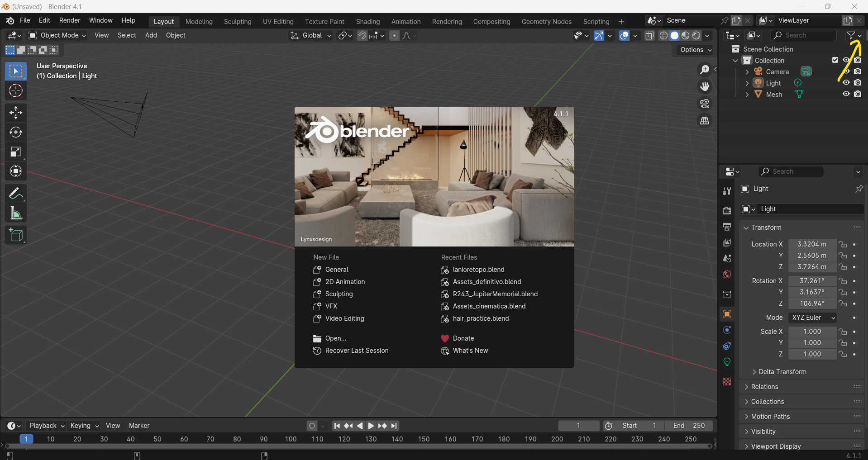Viewport: 868px width, 460px height.
Task: Uncheck the Collection exclude checkbox
Action: click(835, 60)
